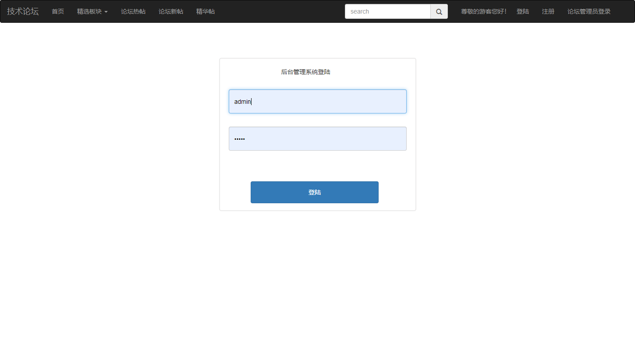Viewport: 635px width, 364px height.
Task: Click the password input field
Action: click(317, 138)
